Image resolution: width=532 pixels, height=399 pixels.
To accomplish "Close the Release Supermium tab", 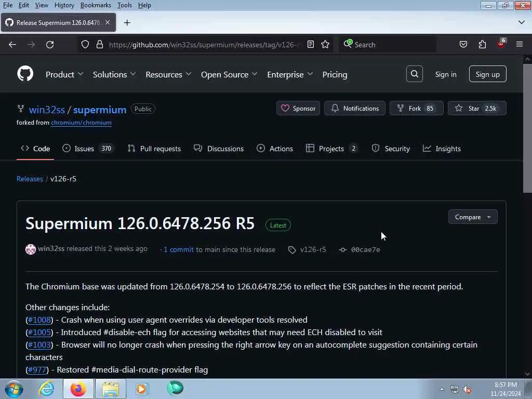I will [x=108, y=22].
